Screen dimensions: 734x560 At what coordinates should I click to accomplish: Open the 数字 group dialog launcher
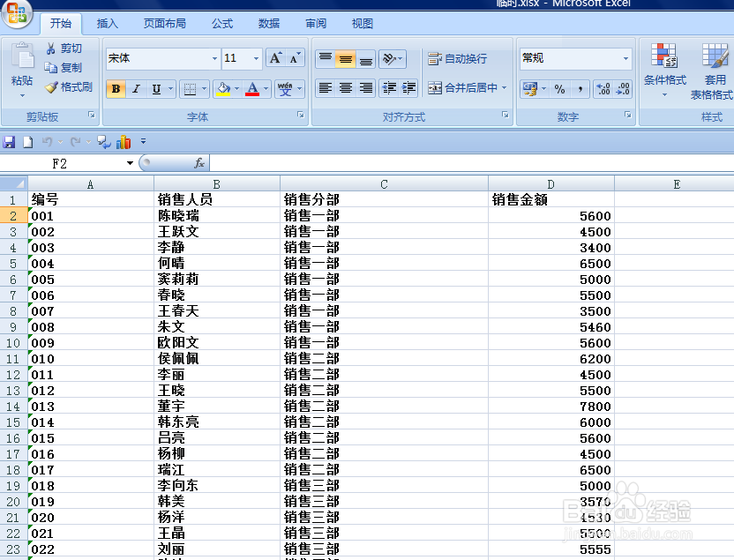[x=628, y=115]
